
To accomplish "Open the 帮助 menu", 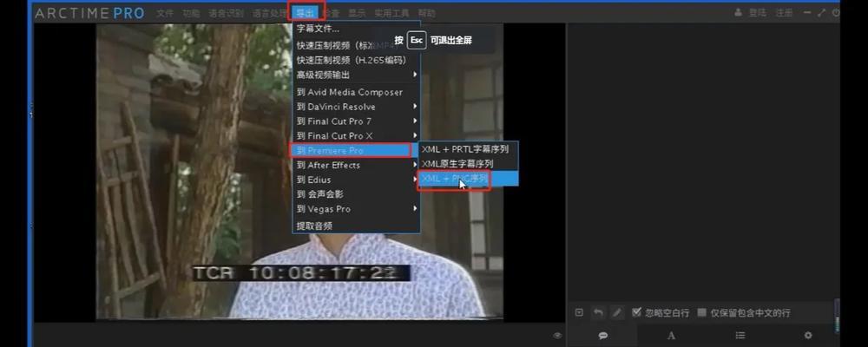I will tap(426, 13).
